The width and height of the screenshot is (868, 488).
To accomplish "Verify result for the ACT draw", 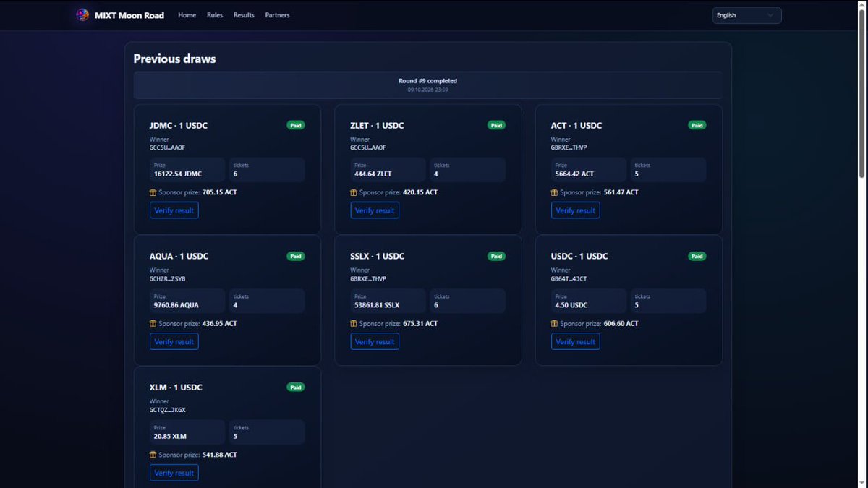I will [575, 210].
